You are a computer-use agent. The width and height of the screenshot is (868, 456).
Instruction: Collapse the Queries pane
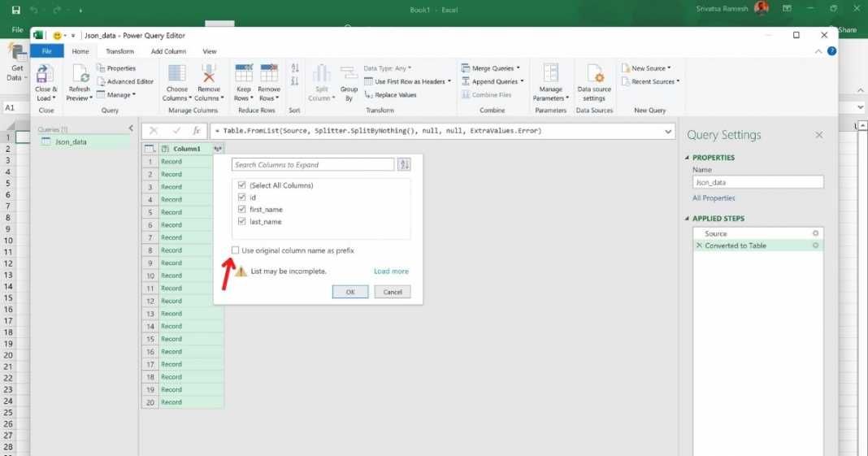click(x=131, y=128)
